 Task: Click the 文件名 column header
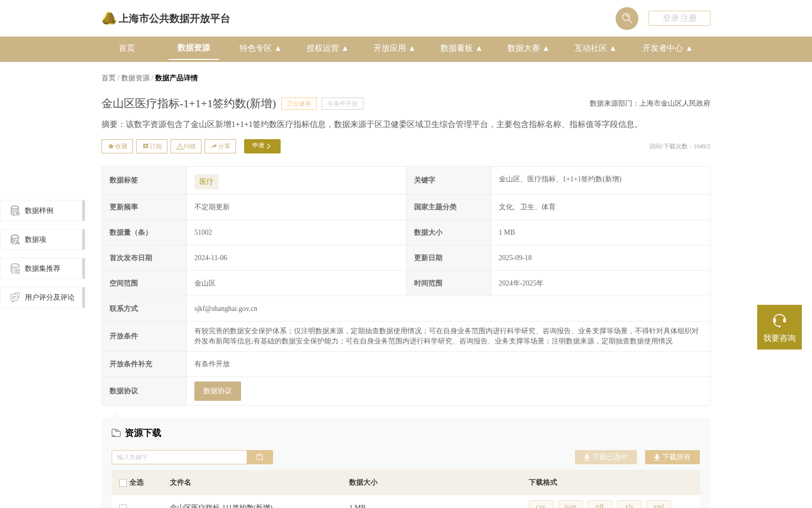[180, 482]
